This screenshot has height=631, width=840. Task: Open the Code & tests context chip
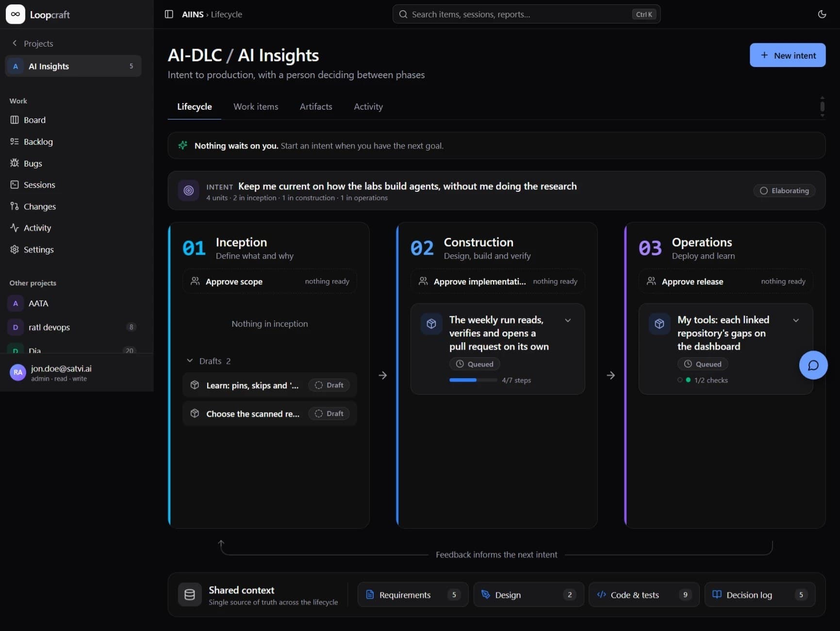tap(644, 595)
